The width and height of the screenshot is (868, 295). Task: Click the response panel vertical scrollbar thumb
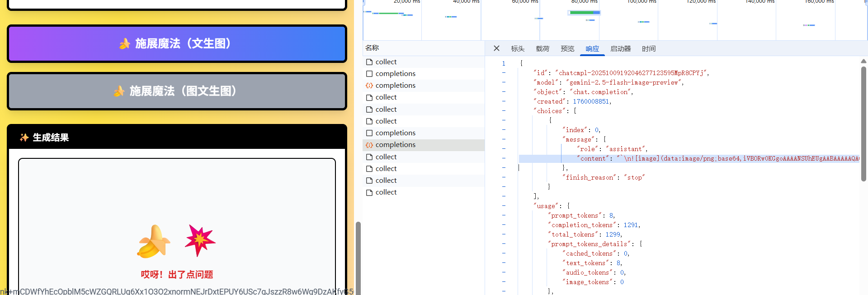[863, 124]
